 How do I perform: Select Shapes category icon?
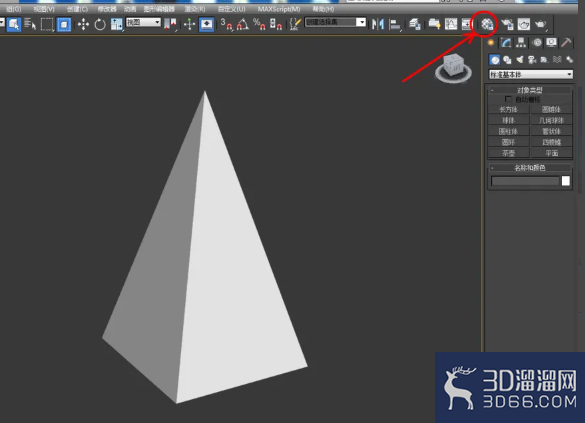[507, 60]
